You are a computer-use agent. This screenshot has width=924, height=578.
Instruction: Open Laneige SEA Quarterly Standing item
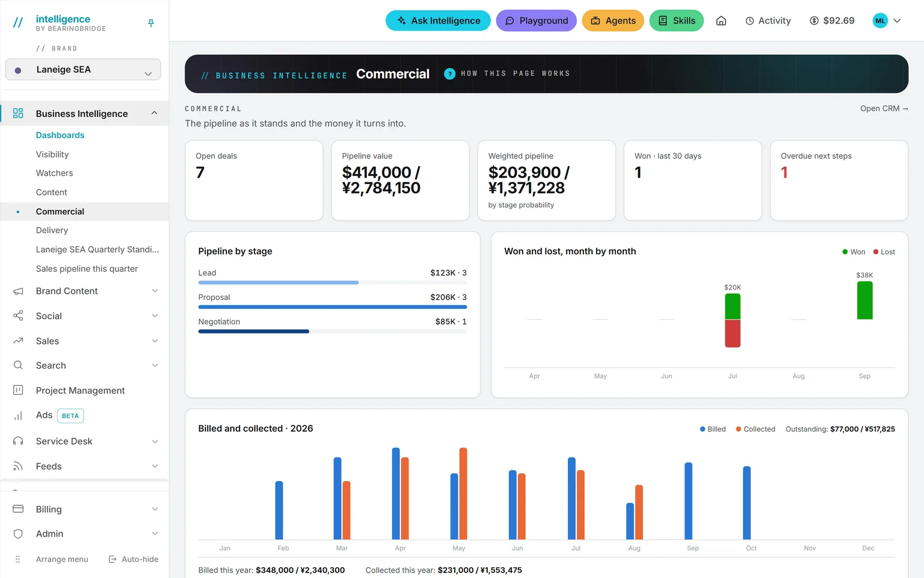[x=97, y=249]
